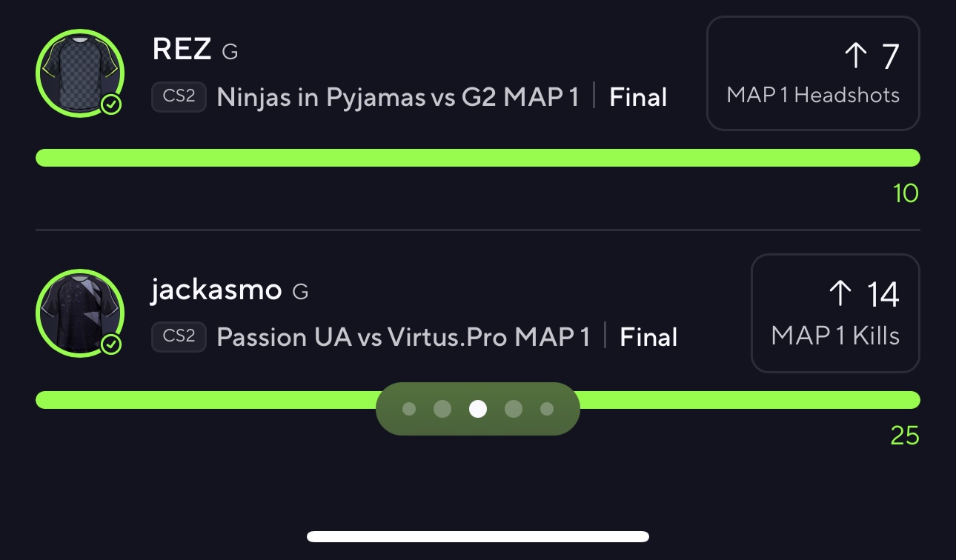The width and height of the screenshot is (956, 560).
Task: Open Ninjas in Pyjamas vs G2 match
Action: pos(397,98)
